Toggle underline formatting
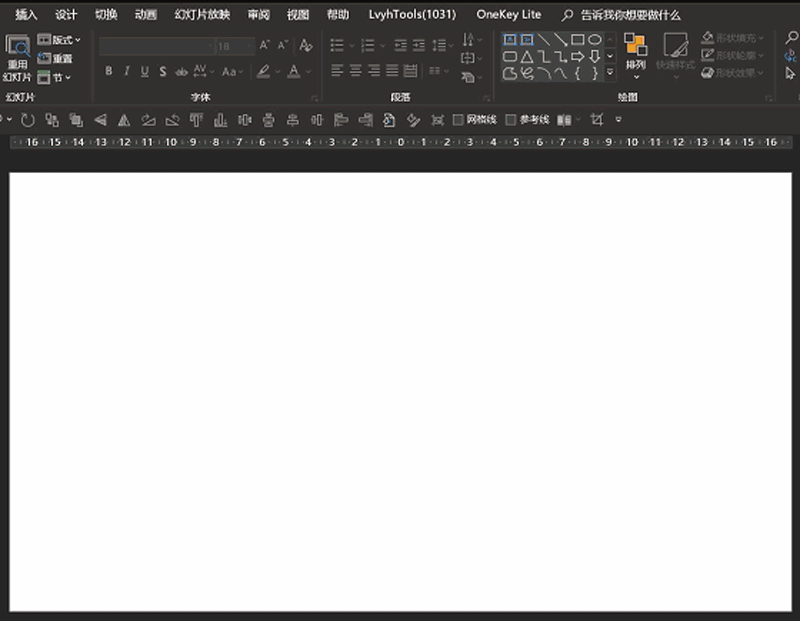 pos(145,71)
